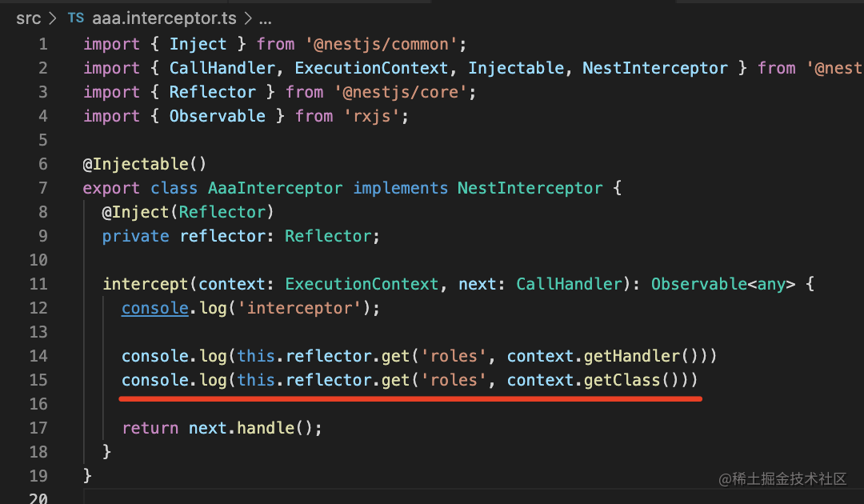Click the AaaInterceptor class name
The width and height of the screenshot is (864, 504).
click(275, 188)
